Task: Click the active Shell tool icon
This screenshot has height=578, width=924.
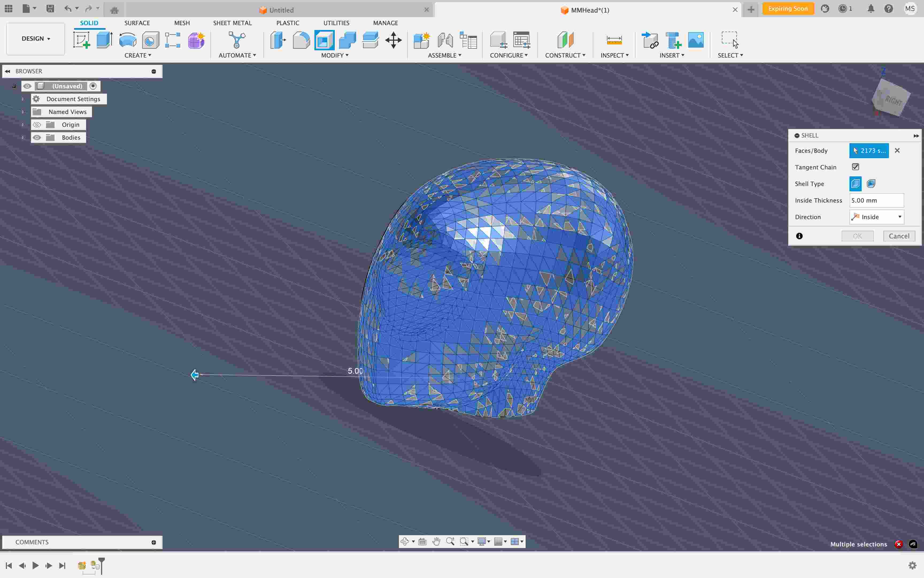Action: pyautogui.click(x=325, y=40)
